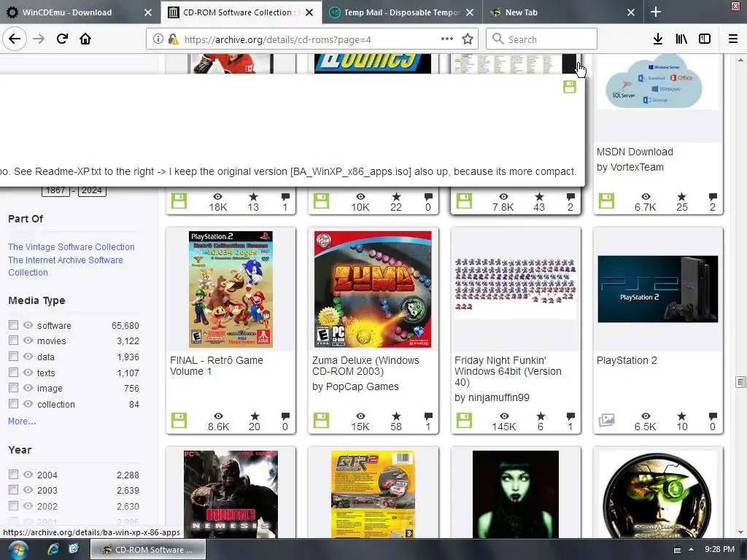
Task: Check the 2004 year filter checkbox
Action: click(13, 474)
